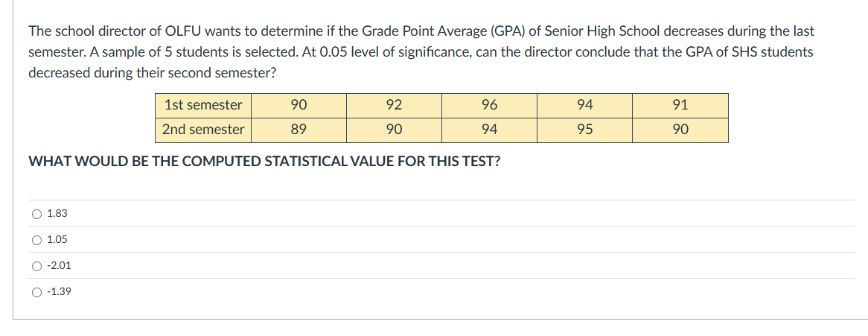This screenshot has width=868, height=336.
Task: Select the 2nd semester cell with 95
Action: [x=584, y=130]
